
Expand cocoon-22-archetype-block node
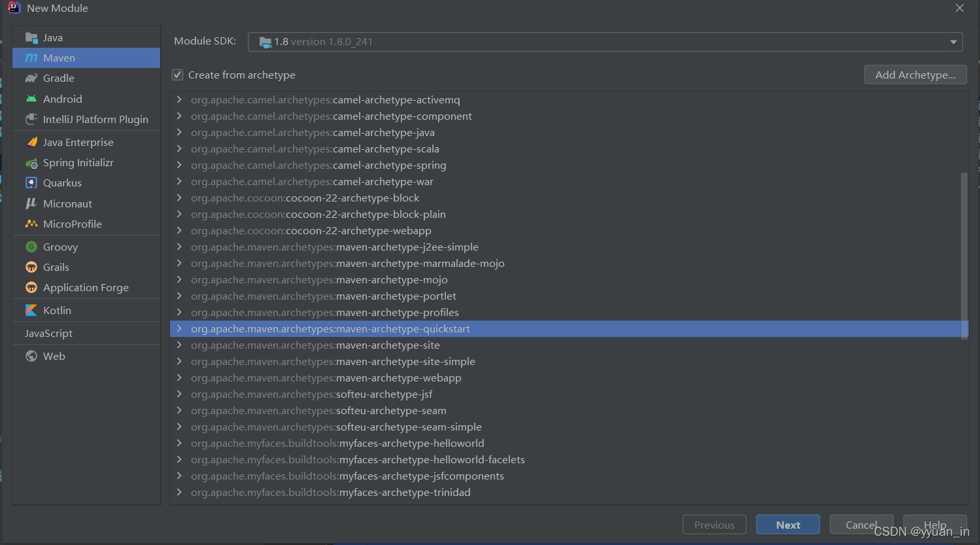(x=179, y=198)
